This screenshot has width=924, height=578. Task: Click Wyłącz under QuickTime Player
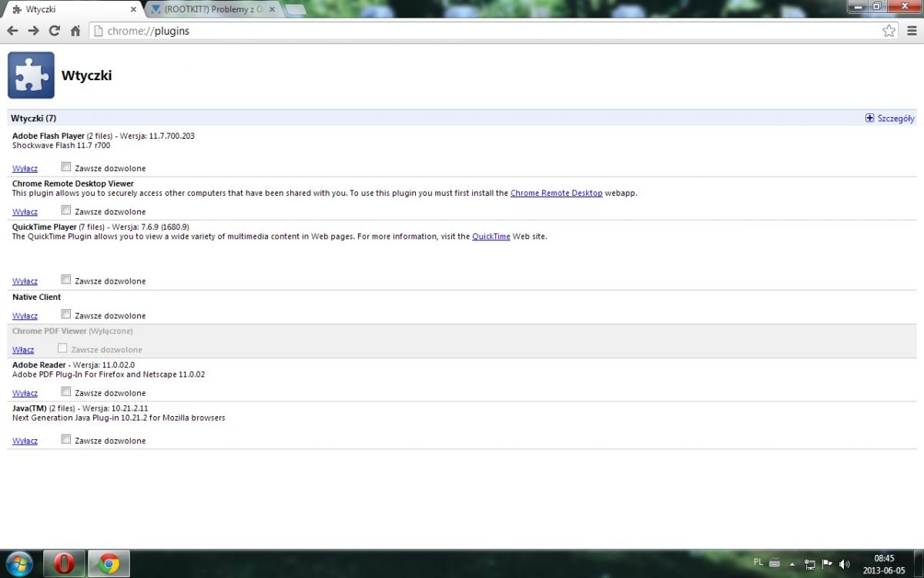(25, 281)
